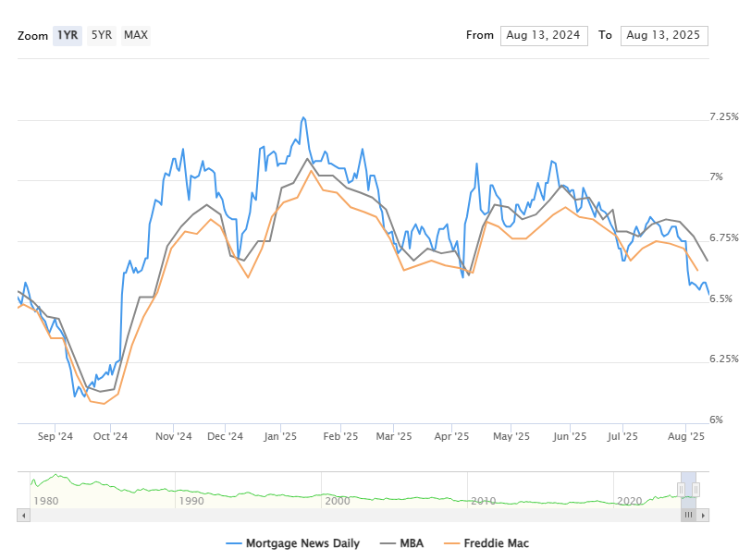The width and height of the screenshot is (751, 560).
Task: Switch to the 5YR zoom preset
Action: (x=101, y=35)
